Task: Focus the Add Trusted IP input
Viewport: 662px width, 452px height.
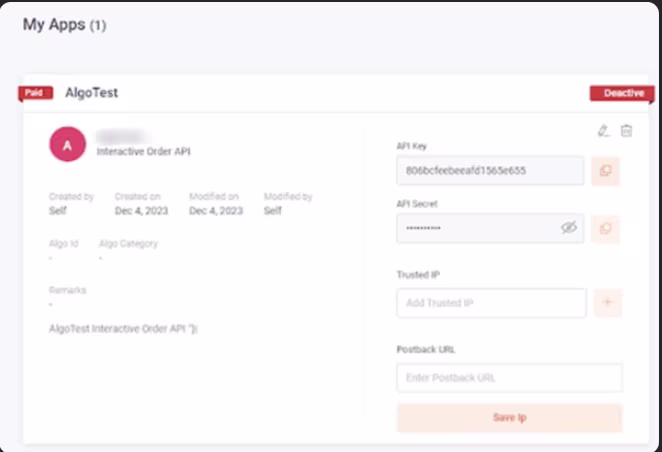Action: 490,303
